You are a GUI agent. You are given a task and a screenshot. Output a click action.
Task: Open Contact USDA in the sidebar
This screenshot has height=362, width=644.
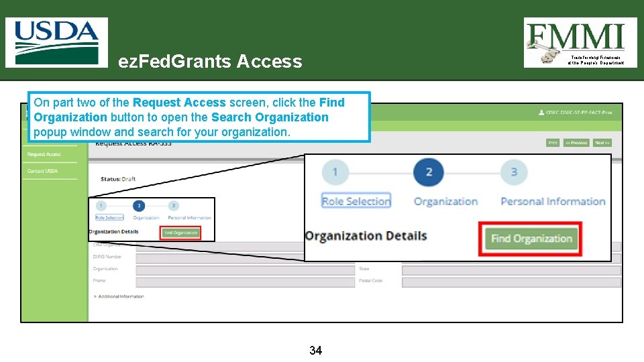click(x=43, y=171)
